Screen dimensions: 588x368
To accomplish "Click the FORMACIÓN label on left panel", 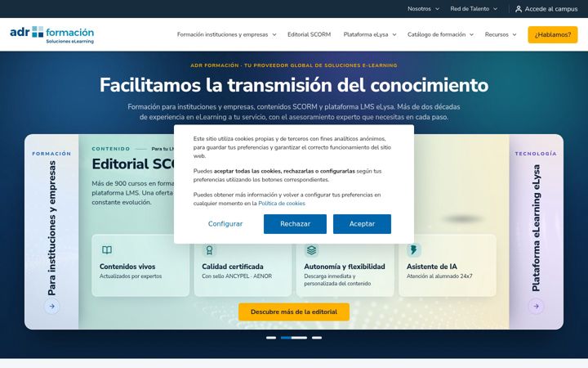I will tap(51, 154).
